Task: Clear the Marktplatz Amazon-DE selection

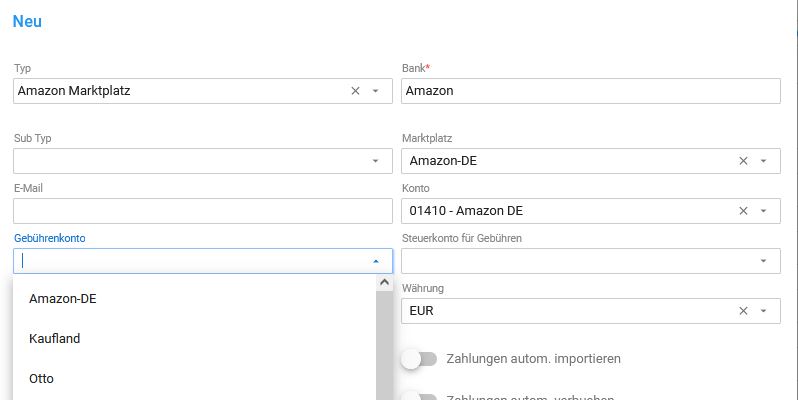Action: point(743,161)
